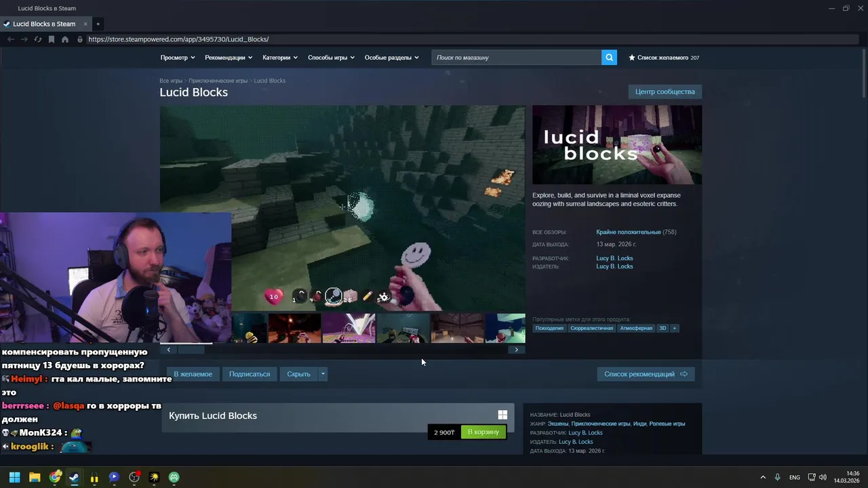Open the taskbar app with red notification dot
The width and height of the screenshot is (868, 488).
[134, 477]
